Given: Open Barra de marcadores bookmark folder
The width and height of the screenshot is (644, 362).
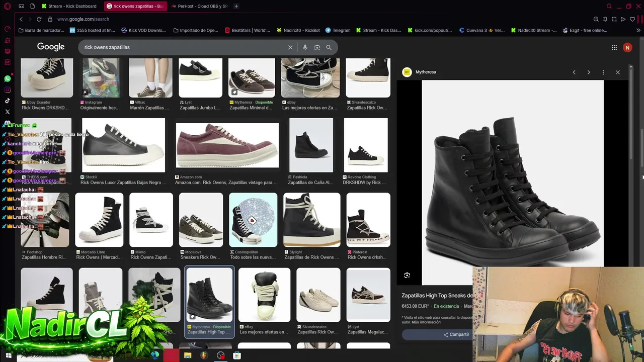Looking at the screenshot, I should pyautogui.click(x=41, y=30).
